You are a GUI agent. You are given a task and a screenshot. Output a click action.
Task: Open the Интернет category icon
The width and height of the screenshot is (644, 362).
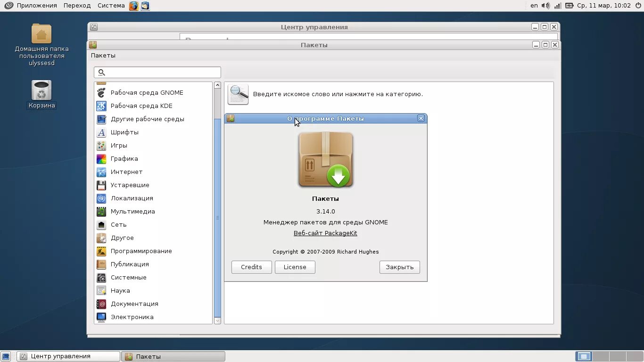[x=101, y=172]
